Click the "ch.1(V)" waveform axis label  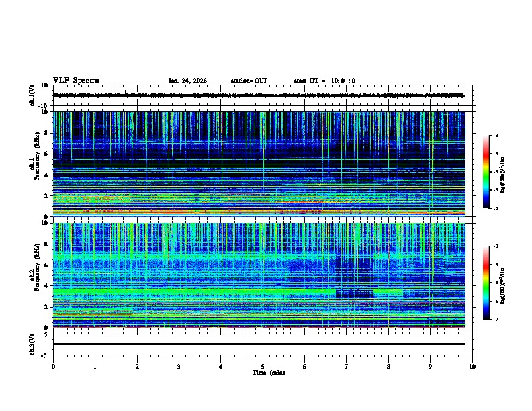(32, 95)
